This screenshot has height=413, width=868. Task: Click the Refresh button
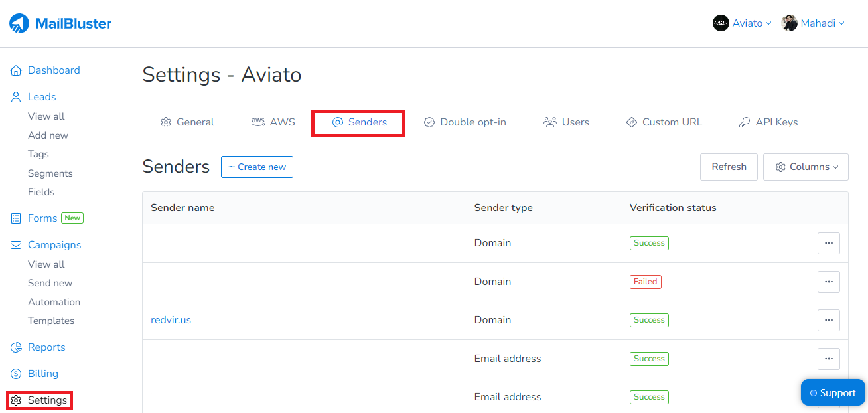coord(729,167)
